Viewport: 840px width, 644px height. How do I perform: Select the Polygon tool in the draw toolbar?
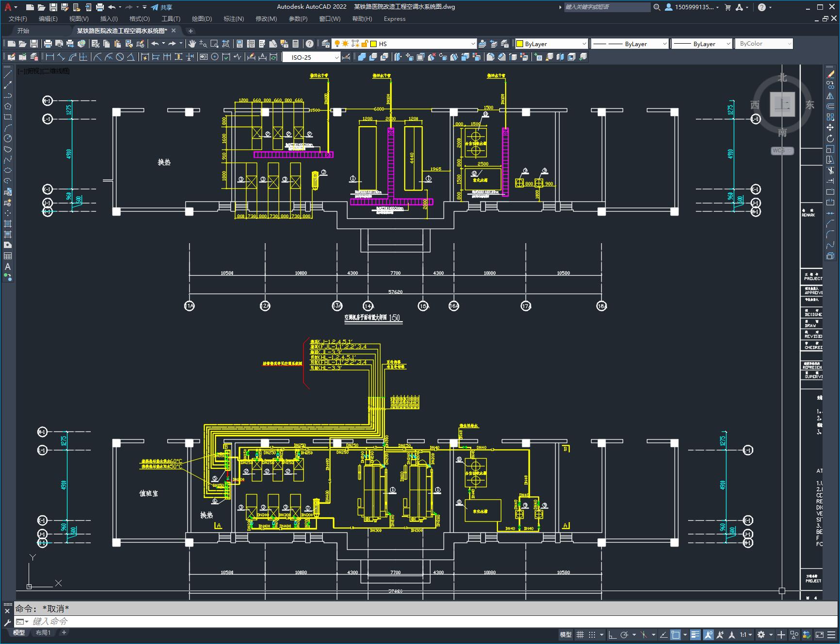pos(8,106)
